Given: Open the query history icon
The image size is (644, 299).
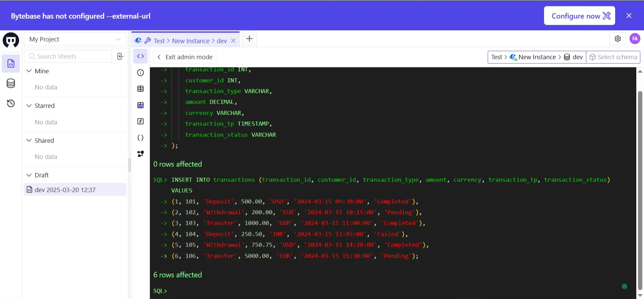Looking at the screenshot, I should pyautogui.click(x=11, y=103).
